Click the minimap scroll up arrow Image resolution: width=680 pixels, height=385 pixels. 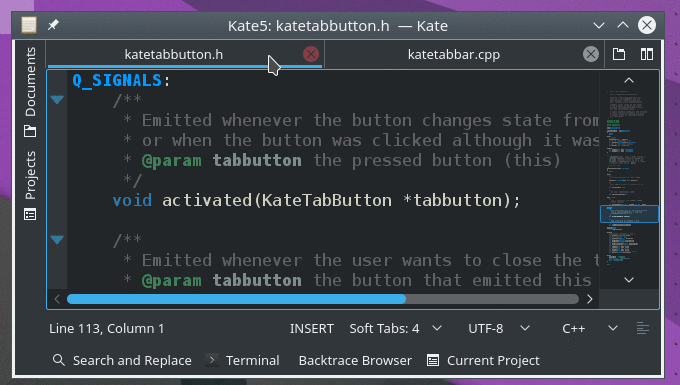click(x=629, y=80)
